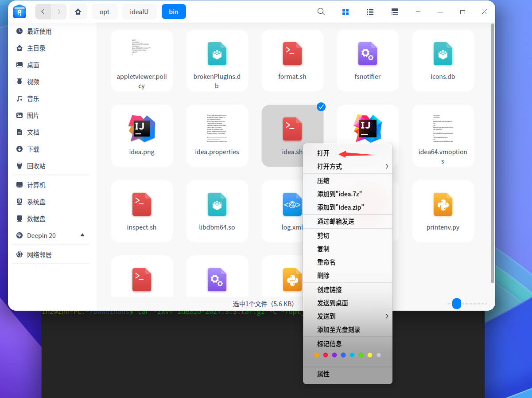Select the idea.properties file thumbnail
The width and height of the screenshot is (532, 398).
click(217, 129)
